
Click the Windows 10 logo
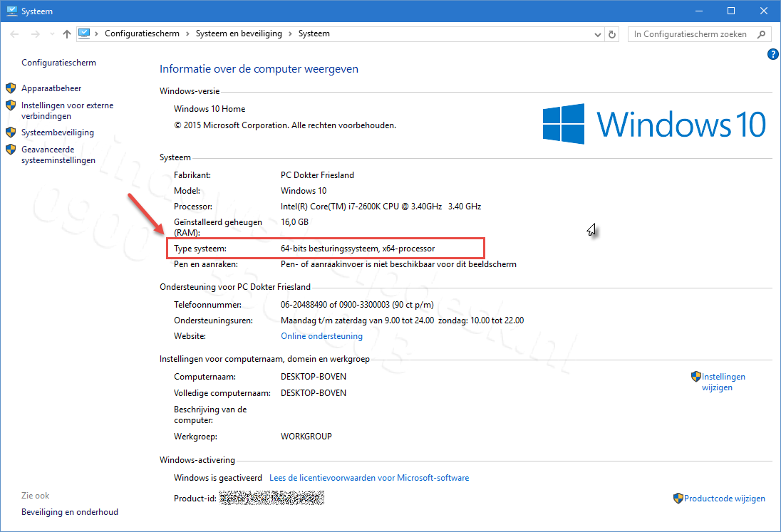[x=654, y=124]
